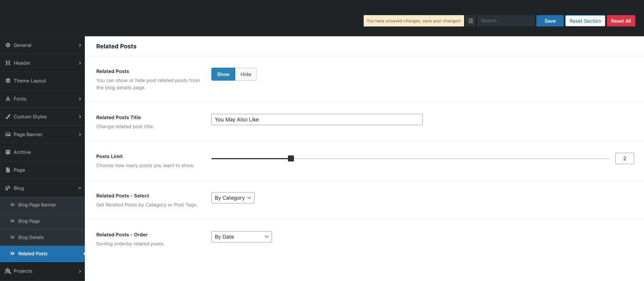Open General settings menu
The height and width of the screenshot is (281, 644).
coord(42,45)
